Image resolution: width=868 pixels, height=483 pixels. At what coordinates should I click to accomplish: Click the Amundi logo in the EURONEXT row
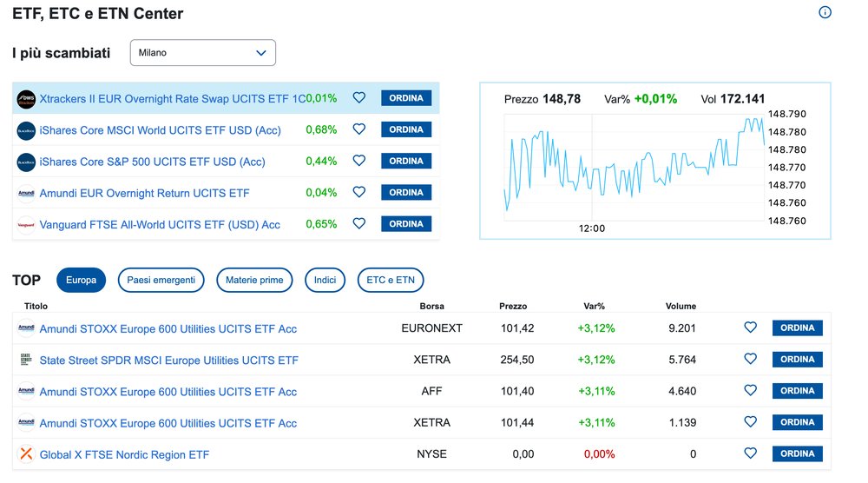26,328
